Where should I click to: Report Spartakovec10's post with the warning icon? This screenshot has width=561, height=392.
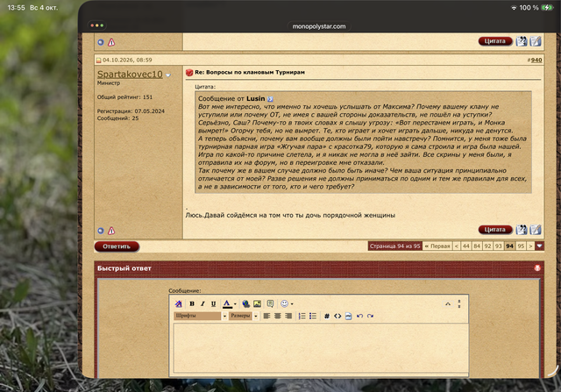[111, 231]
